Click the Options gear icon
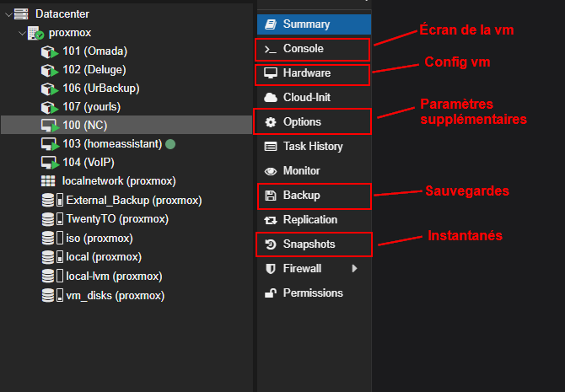This screenshot has height=392, width=565. coord(271,122)
